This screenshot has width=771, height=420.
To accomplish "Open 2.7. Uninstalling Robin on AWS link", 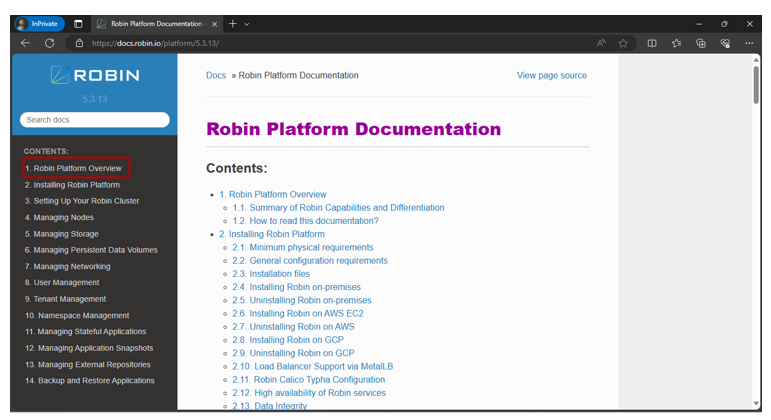I will [x=293, y=327].
